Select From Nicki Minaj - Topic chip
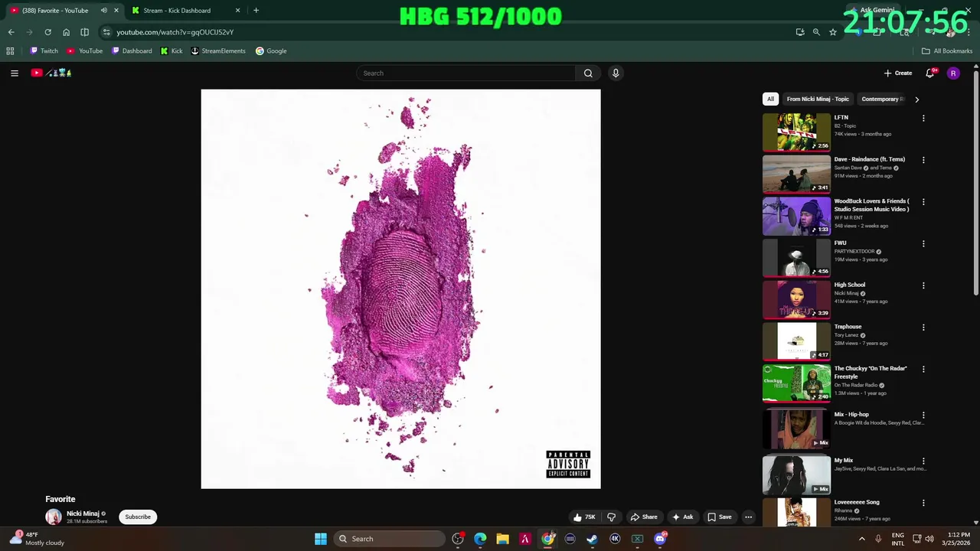Screen dimensions: 980x551 (x=818, y=99)
